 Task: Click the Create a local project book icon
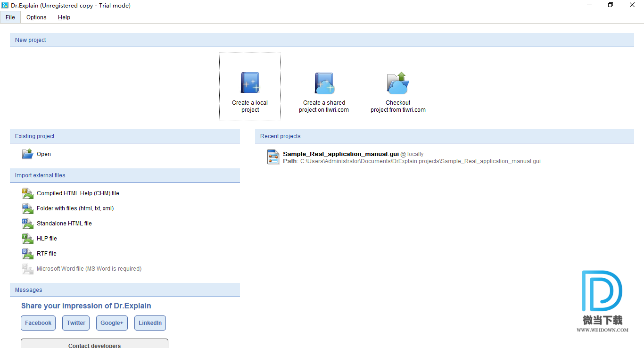point(250,83)
